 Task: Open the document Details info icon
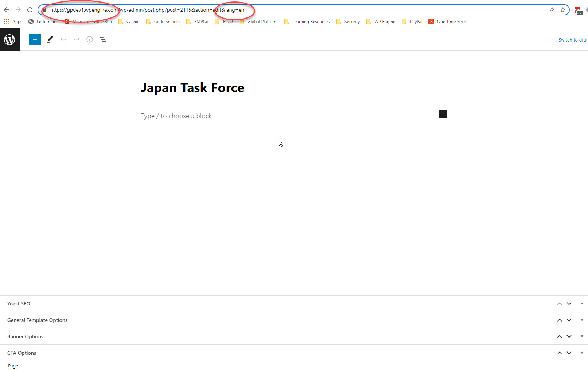(x=90, y=39)
